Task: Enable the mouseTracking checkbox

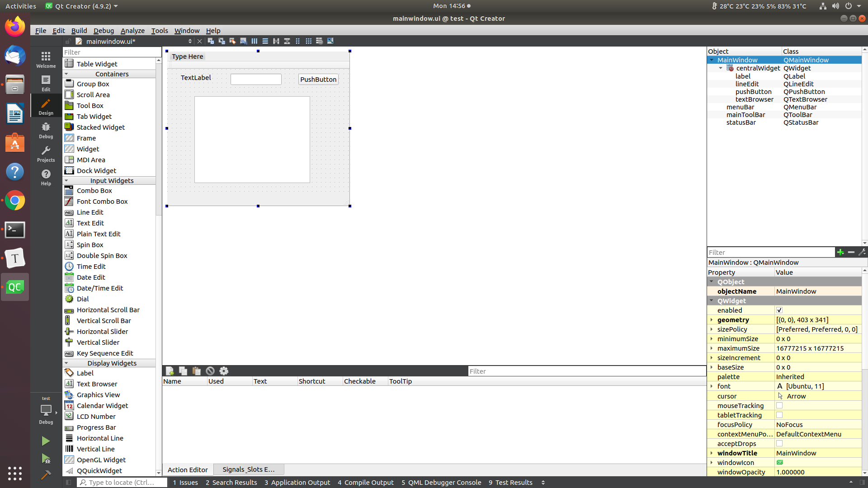Action: pyautogui.click(x=779, y=406)
